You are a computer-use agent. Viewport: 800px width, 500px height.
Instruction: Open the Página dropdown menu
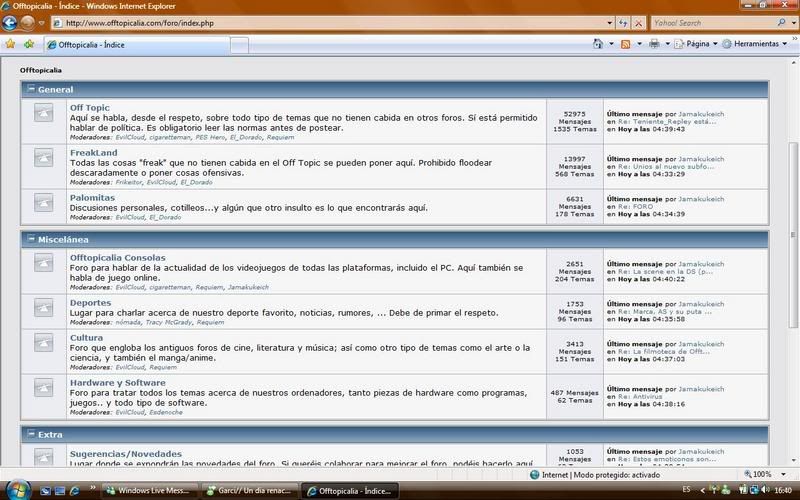click(696, 44)
